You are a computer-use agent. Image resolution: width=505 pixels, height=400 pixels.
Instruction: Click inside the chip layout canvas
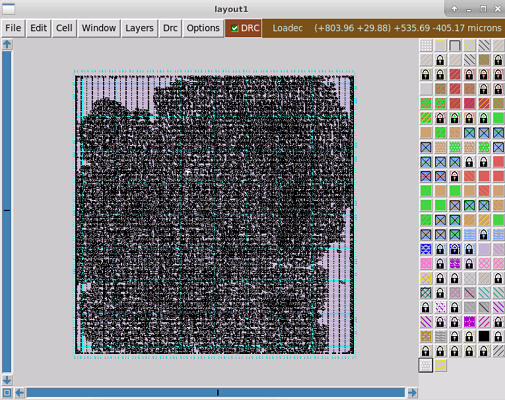click(x=215, y=214)
